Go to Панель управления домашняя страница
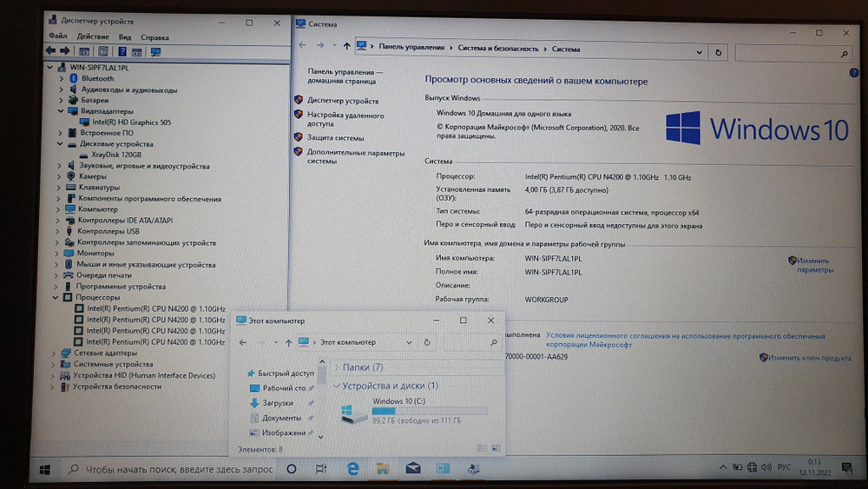Screen dimensions: 868x489 345,76
